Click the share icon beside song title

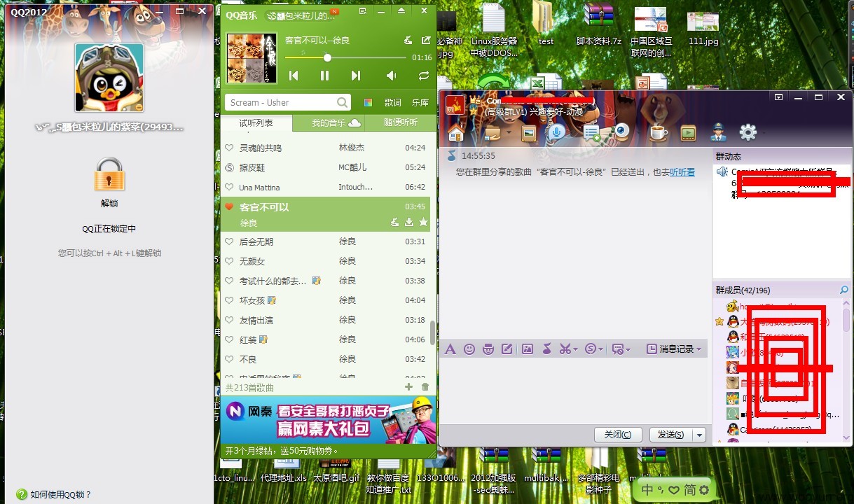pos(426,41)
